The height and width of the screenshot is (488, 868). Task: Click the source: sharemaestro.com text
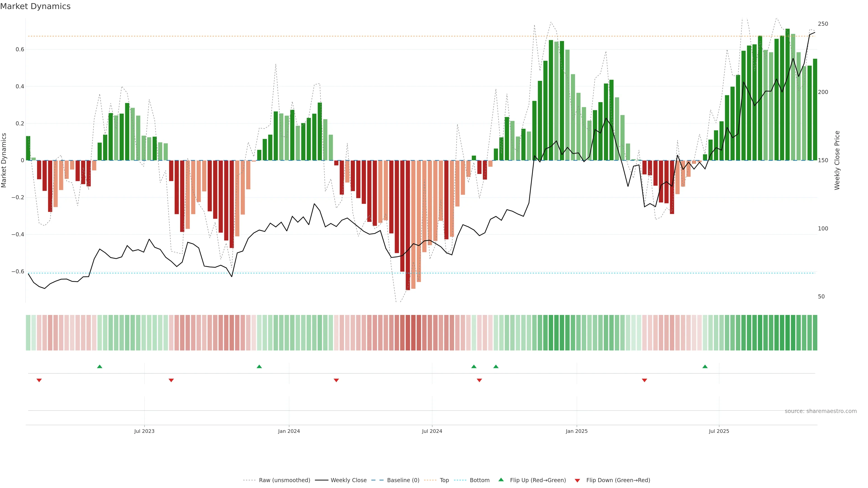pyautogui.click(x=821, y=411)
